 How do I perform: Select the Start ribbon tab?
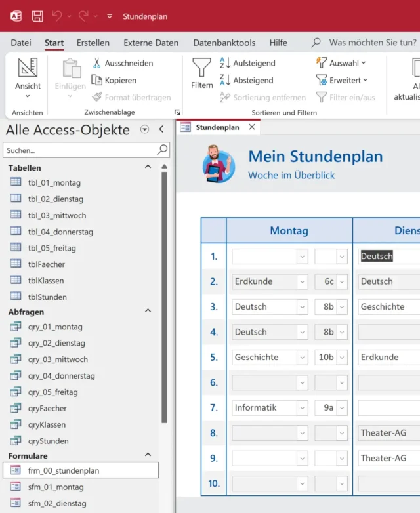54,43
